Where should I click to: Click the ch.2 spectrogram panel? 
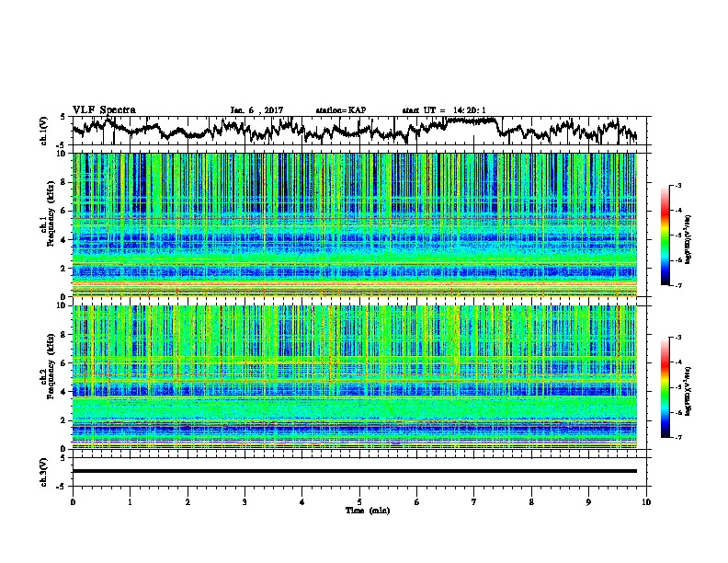355,377
